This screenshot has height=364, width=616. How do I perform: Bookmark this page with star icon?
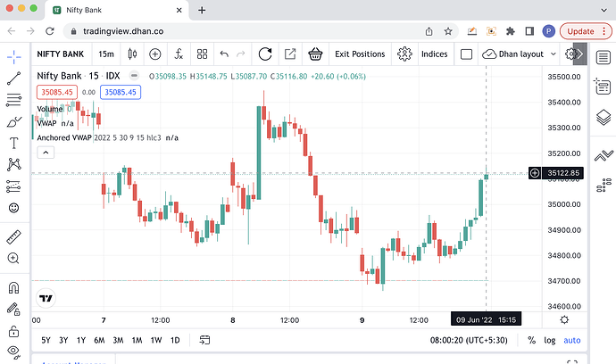pos(448,31)
